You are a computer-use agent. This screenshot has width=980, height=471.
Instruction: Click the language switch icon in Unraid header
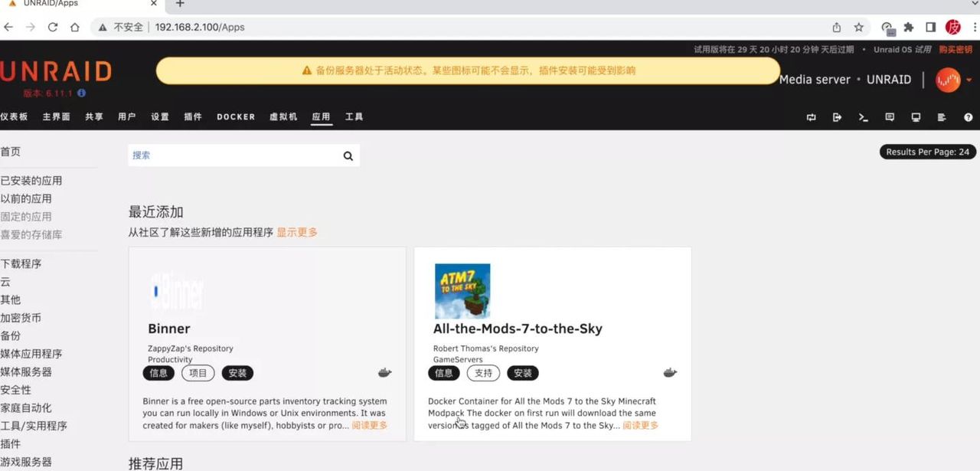pyautogui.click(x=812, y=117)
